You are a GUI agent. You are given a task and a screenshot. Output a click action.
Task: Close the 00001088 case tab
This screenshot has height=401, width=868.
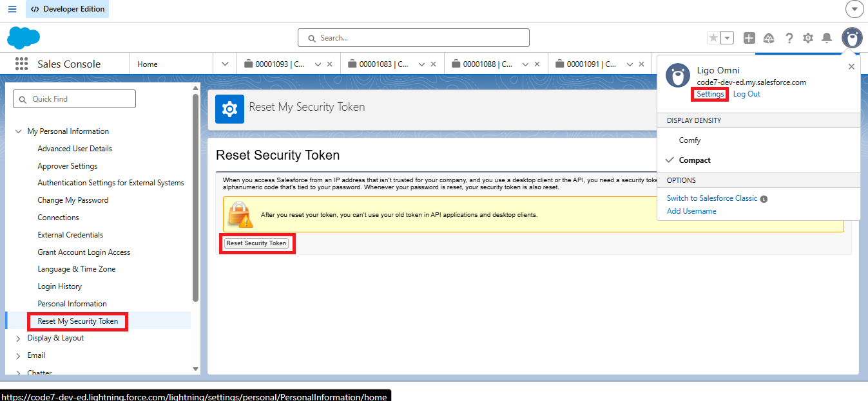point(537,64)
